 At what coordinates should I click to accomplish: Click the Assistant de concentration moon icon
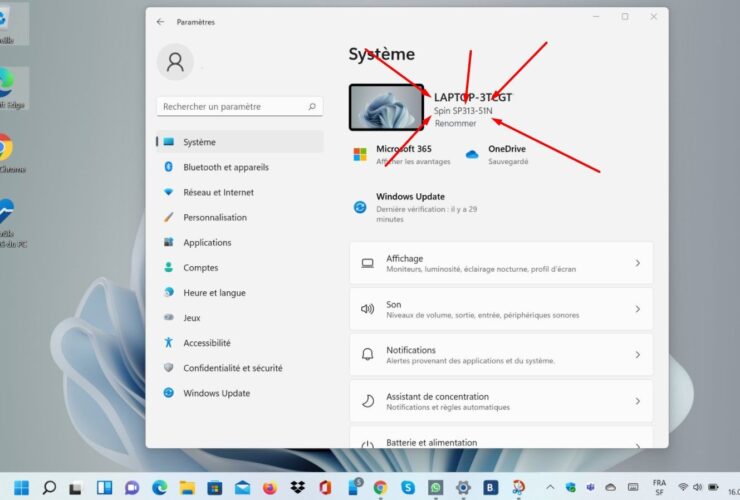coord(368,401)
